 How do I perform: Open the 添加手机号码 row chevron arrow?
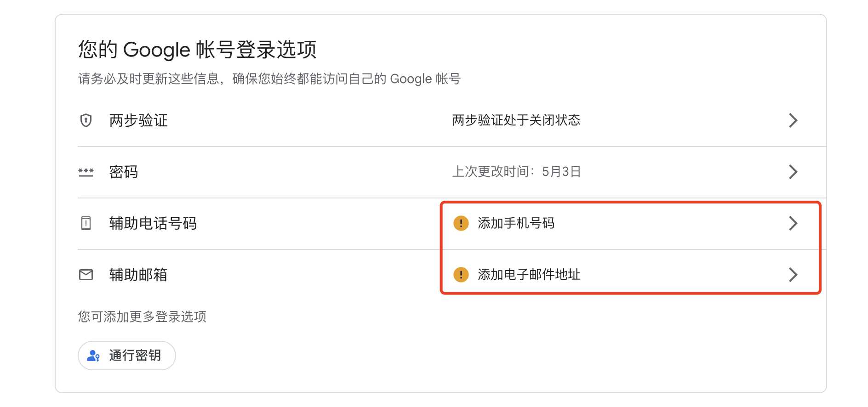pyautogui.click(x=793, y=223)
